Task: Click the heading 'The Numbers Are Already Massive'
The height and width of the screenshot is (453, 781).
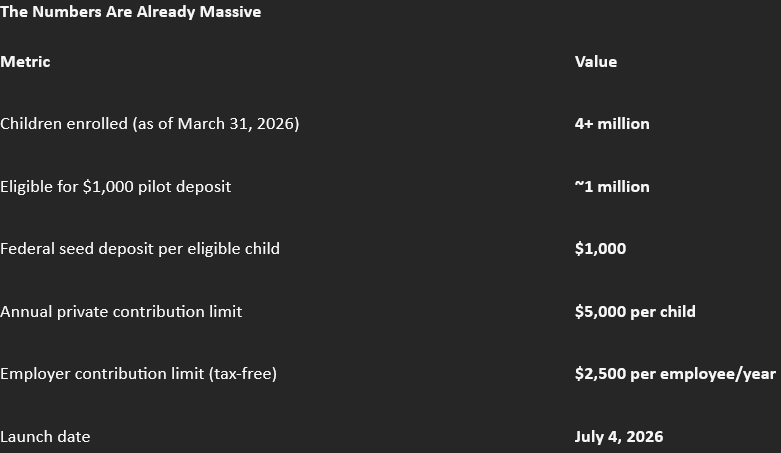Action: pos(130,12)
